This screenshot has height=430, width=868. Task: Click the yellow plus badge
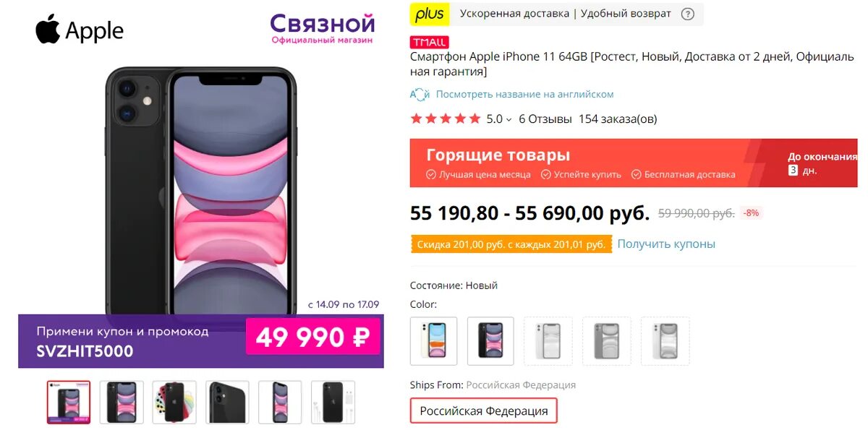point(430,14)
